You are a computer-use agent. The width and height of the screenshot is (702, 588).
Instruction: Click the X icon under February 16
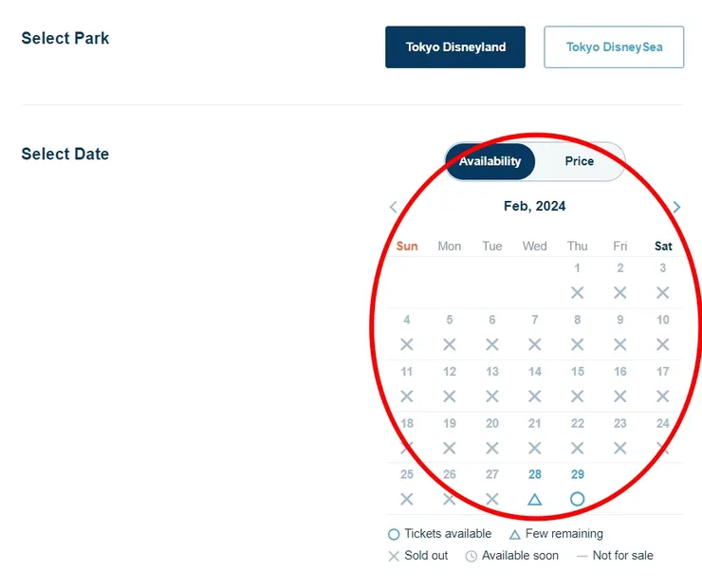click(619, 396)
